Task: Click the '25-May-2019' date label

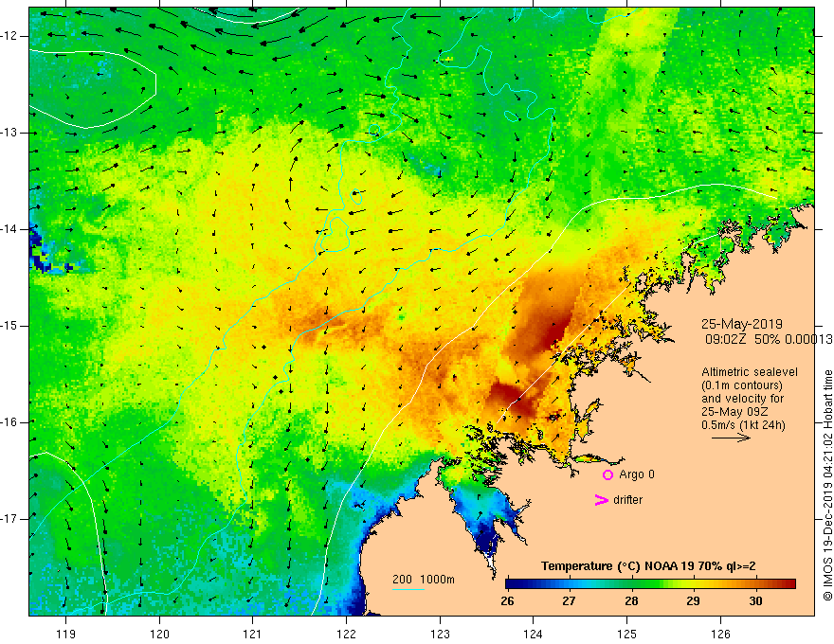Action: (741, 324)
